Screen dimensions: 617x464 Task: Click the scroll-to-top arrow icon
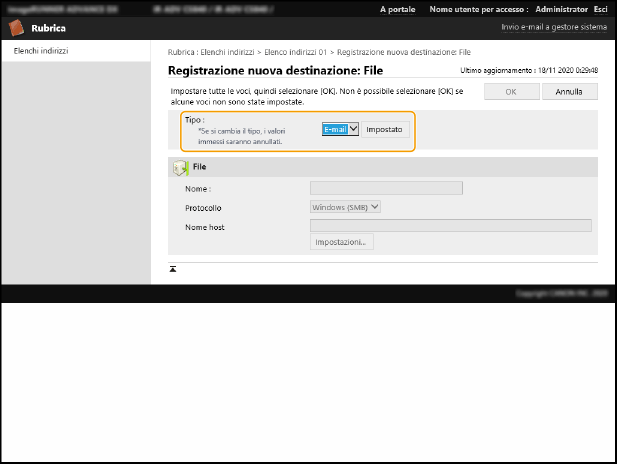[173, 269]
